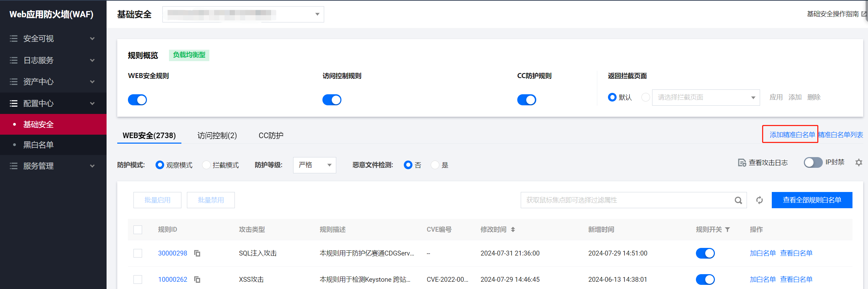Click the 查看全部规则白名单 button
The image size is (868, 289).
pyautogui.click(x=812, y=200)
